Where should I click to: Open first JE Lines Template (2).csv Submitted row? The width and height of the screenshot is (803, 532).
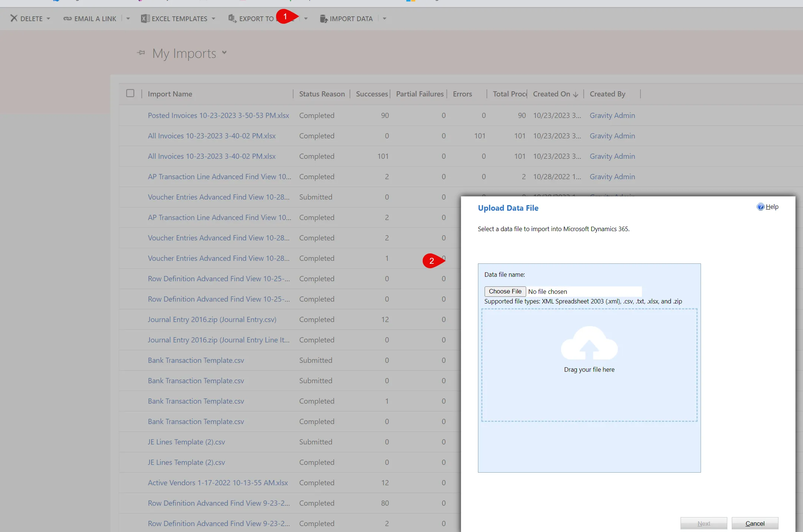[x=186, y=442]
